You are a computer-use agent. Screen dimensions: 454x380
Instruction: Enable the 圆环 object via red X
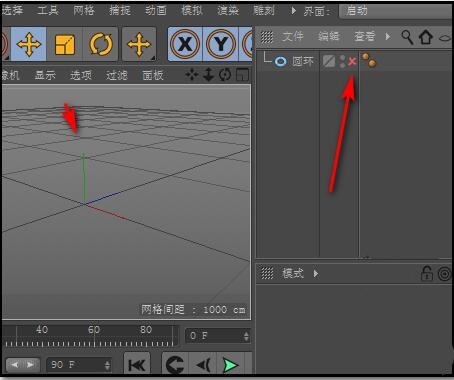coord(352,61)
